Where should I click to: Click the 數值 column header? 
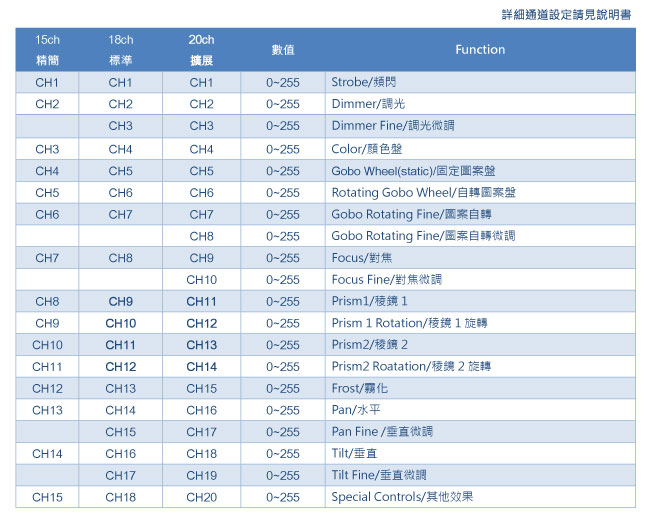point(283,50)
